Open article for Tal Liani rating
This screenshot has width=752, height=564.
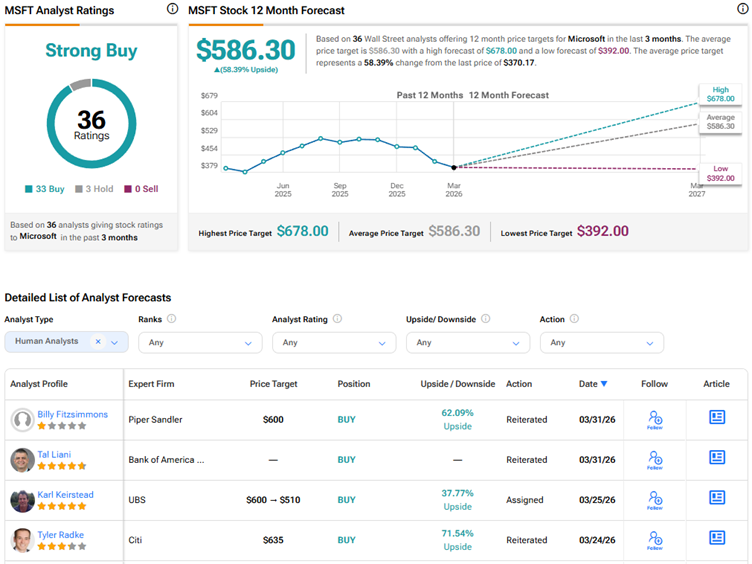[717, 458]
